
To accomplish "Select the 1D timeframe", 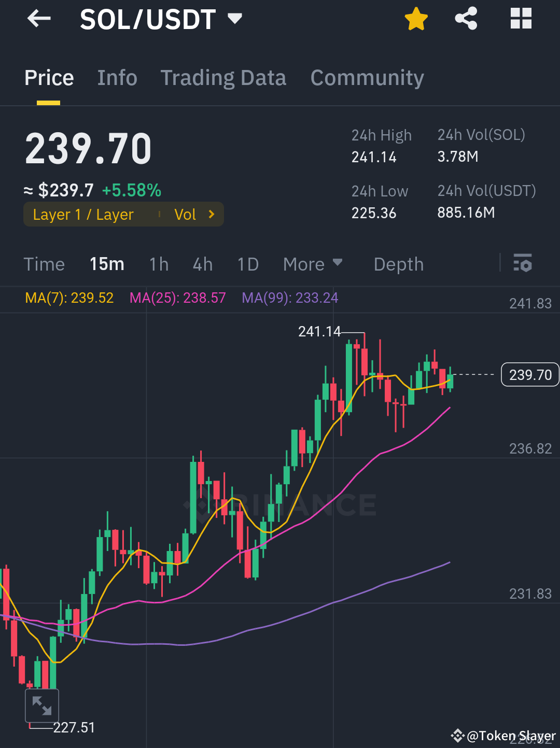I will 247,264.
